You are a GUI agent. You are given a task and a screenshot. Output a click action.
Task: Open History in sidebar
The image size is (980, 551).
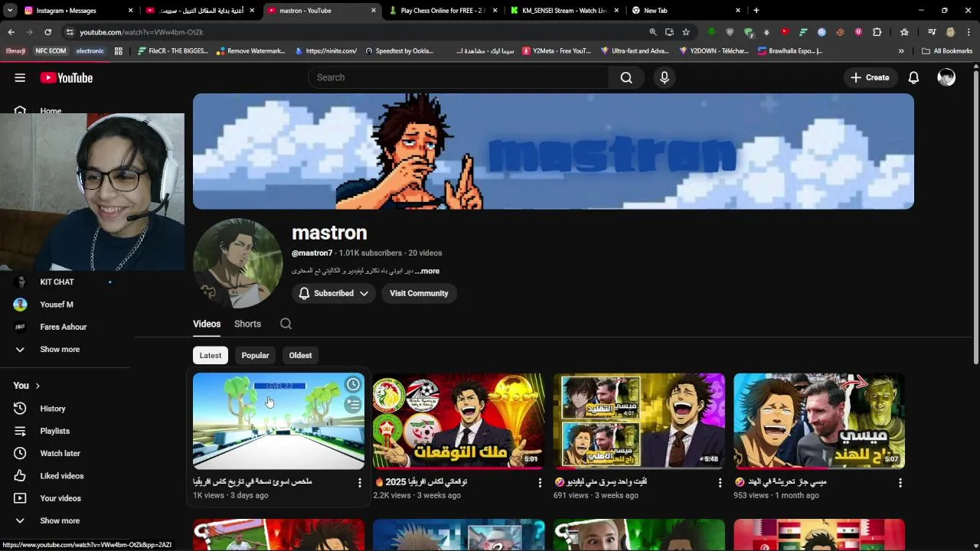click(x=52, y=409)
